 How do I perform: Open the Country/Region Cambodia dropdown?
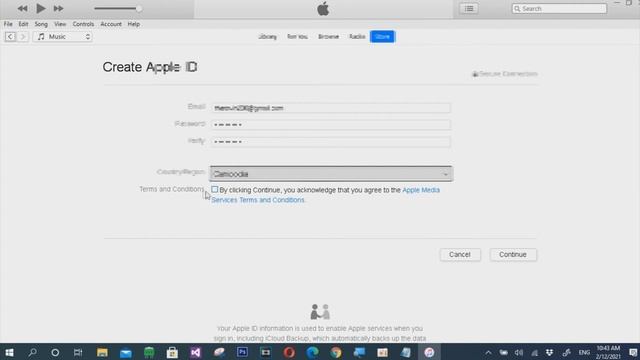(x=331, y=174)
